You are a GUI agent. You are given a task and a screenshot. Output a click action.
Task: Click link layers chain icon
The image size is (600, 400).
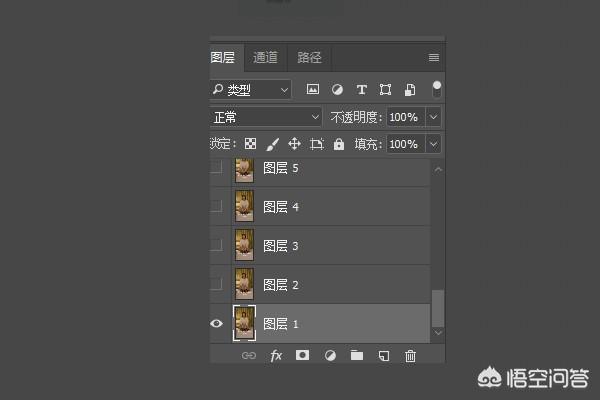249,356
